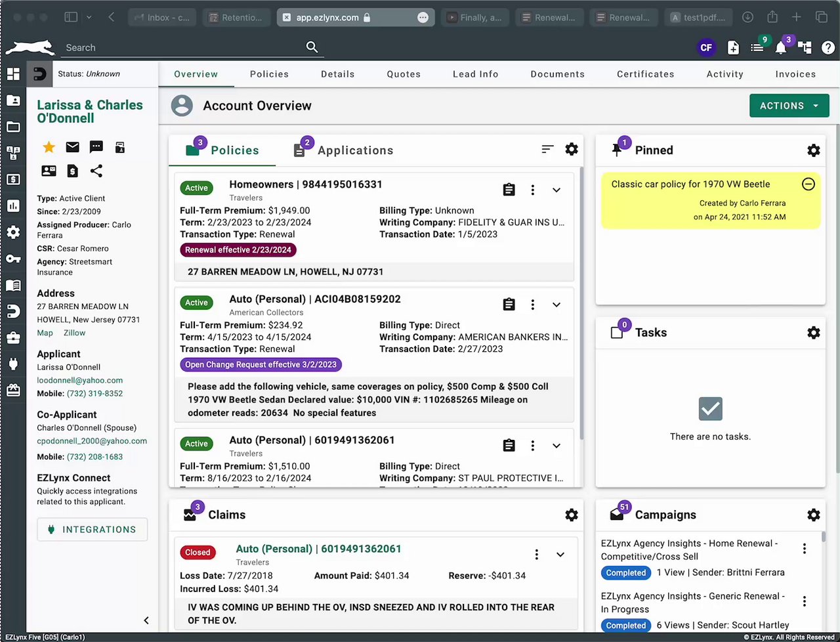Viewport: 840px width, 642px height.
Task: Open the bar chart reports icon in sidebar
Action: (13, 205)
